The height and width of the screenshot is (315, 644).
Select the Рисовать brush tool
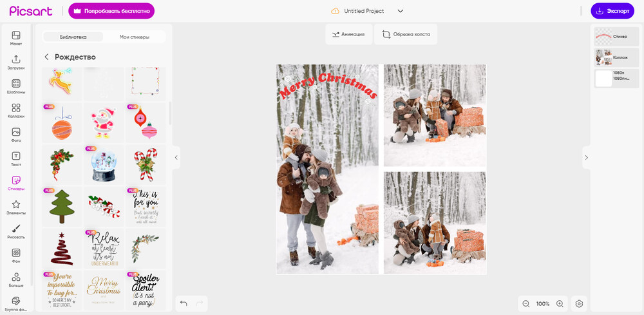[16, 231]
